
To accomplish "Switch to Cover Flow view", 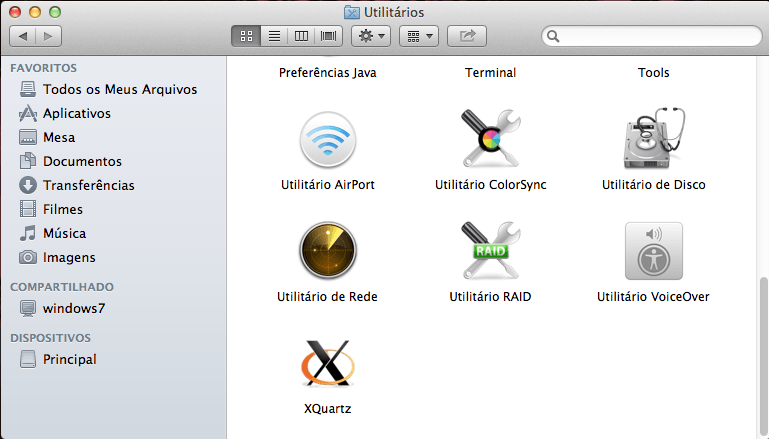I will coord(327,36).
